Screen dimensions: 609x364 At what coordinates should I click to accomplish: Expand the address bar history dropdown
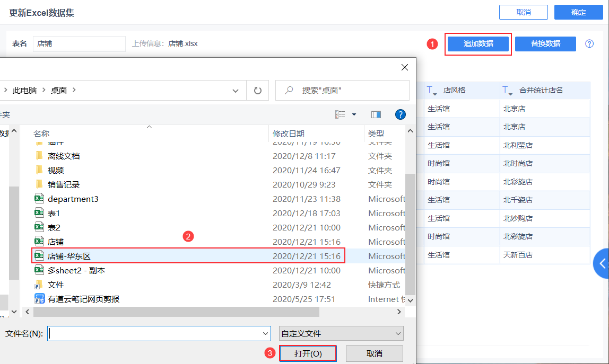click(x=236, y=91)
